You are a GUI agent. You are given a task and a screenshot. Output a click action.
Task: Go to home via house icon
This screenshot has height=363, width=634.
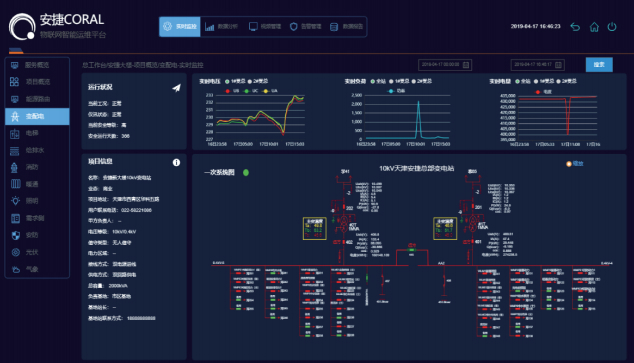[594, 27]
